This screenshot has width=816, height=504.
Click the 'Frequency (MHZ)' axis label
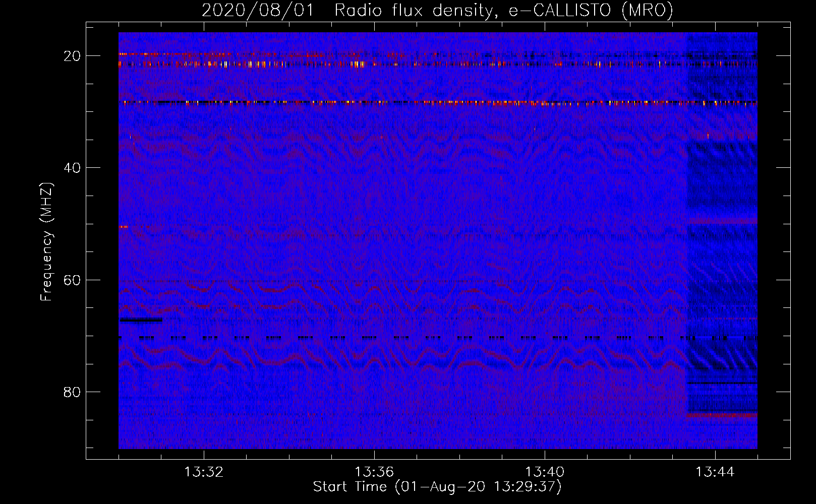(x=46, y=241)
